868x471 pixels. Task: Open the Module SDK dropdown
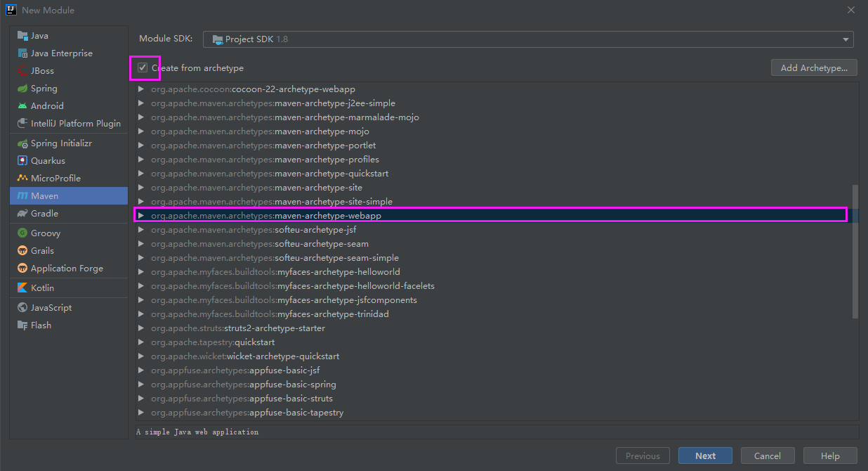pos(528,39)
